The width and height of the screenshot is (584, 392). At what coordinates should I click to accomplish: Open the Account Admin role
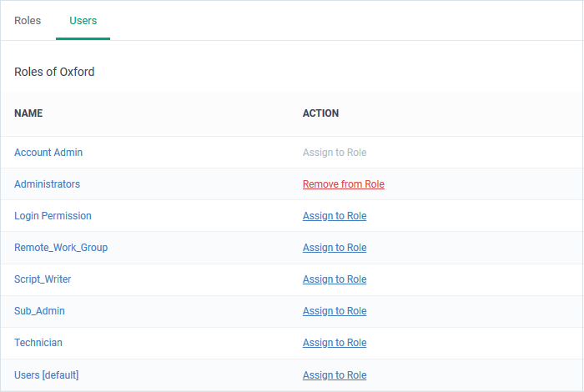[48, 153]
